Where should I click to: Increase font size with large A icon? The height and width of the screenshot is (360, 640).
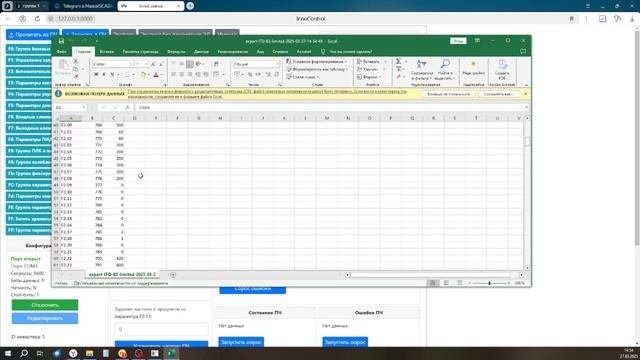click(x=153, y=64)
